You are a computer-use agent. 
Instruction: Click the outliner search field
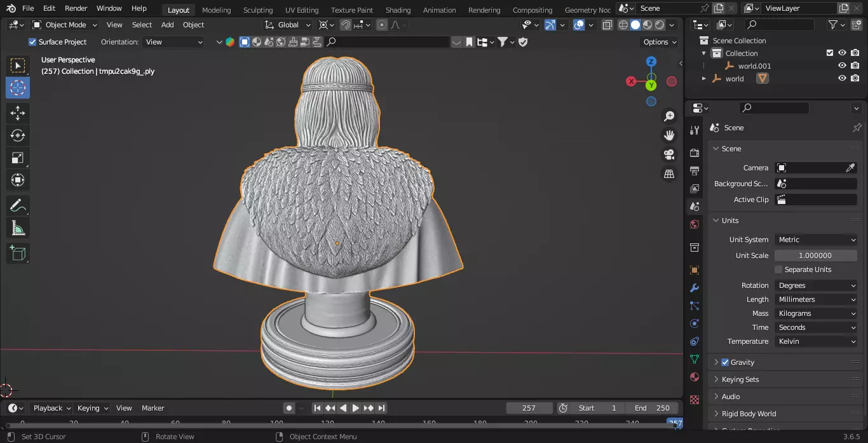[780, 25]
